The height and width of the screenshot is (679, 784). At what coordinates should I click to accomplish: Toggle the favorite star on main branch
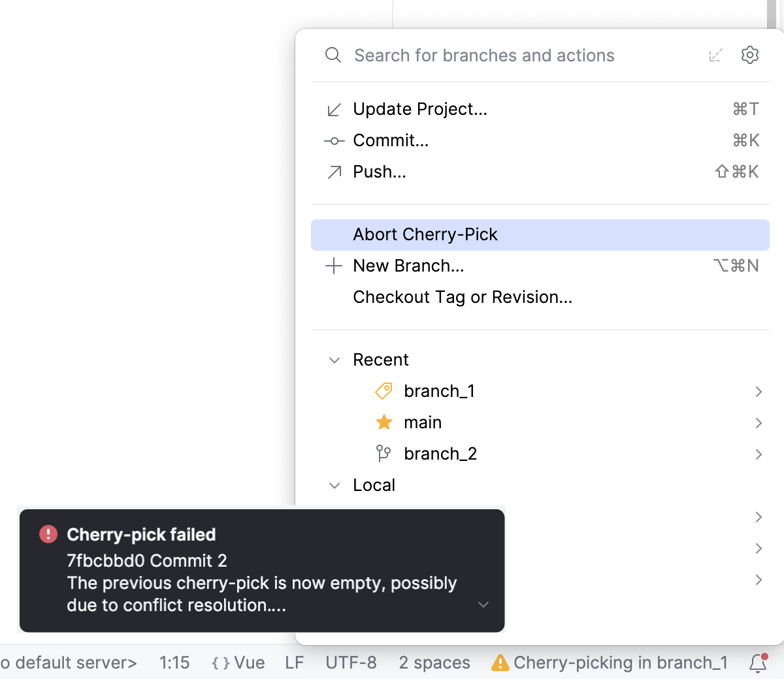click(384, 422)
